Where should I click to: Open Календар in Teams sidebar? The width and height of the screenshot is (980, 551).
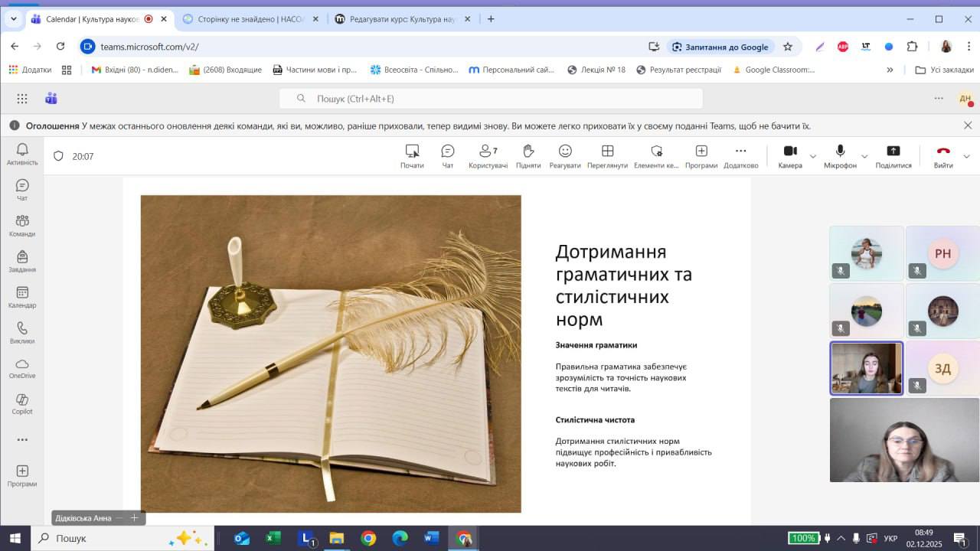tap(22, 297)
